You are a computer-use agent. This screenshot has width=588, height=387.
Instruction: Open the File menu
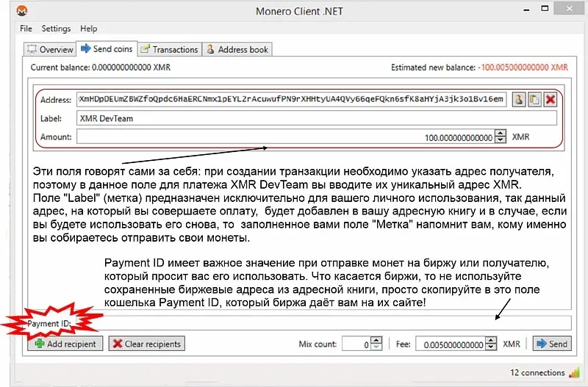(x=26, y=29)
